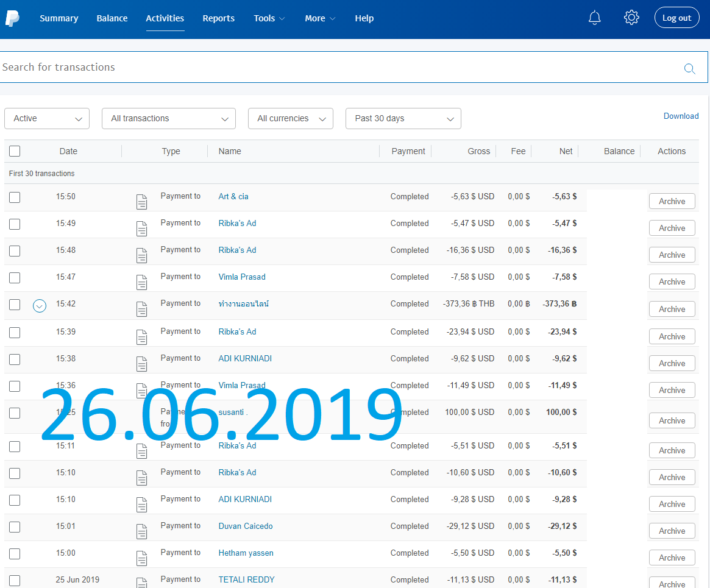Screen dimensions: 710x588
Task: Go to the Balance tab
Action: [x=112, y=18]
